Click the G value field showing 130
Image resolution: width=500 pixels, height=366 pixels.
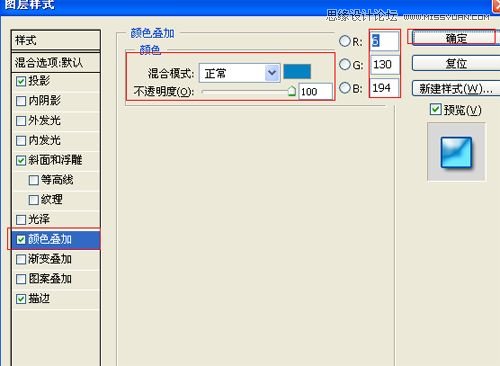385,64
